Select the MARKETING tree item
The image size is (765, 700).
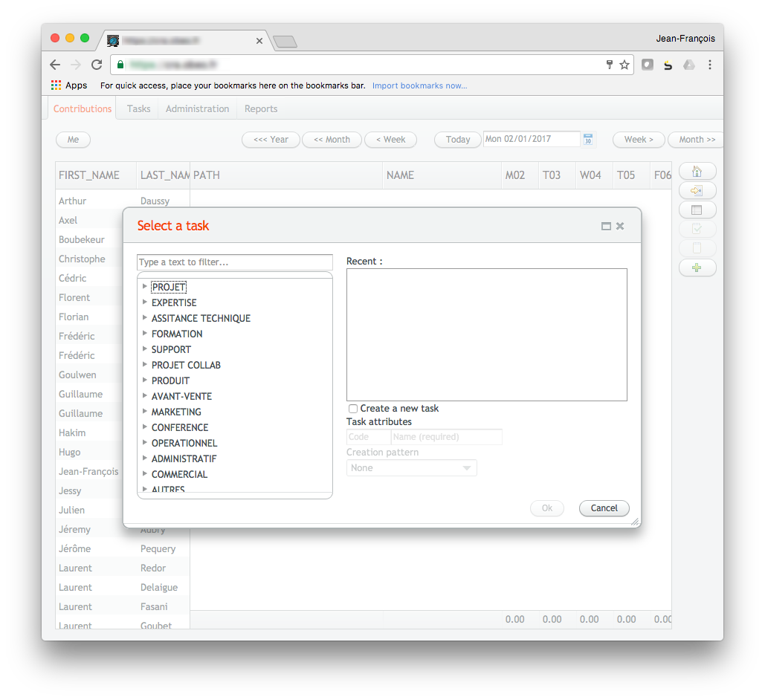click(176, 412)
